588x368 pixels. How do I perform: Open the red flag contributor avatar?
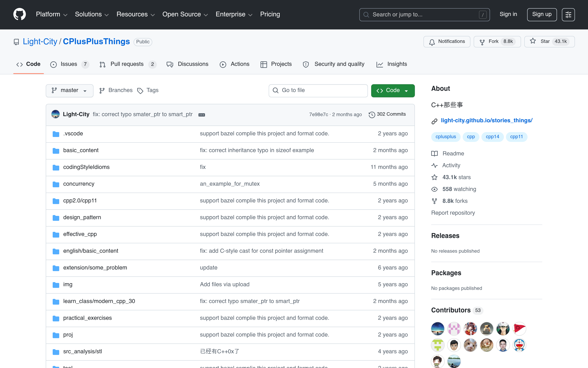point(519,329)
